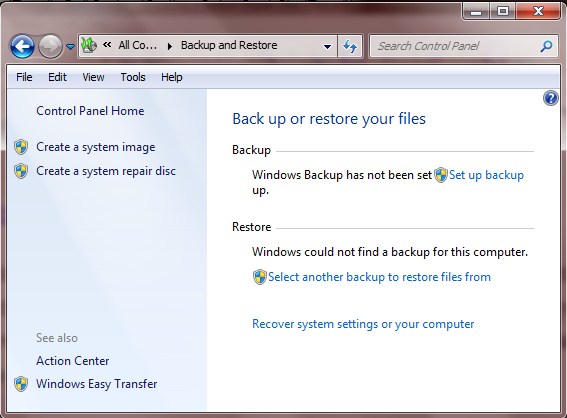
Task: Click the blue Help question mark icon
Action: click(x=551, y=98)
